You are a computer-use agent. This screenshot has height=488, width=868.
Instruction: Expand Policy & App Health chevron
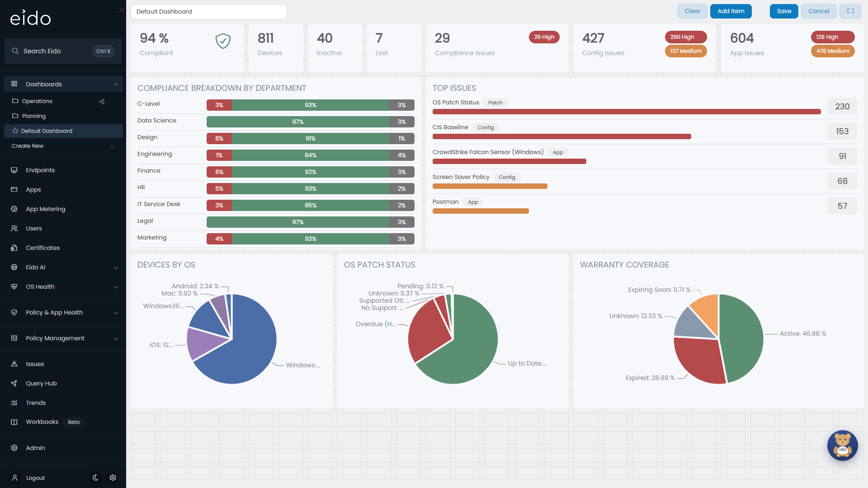pos(116,313)
